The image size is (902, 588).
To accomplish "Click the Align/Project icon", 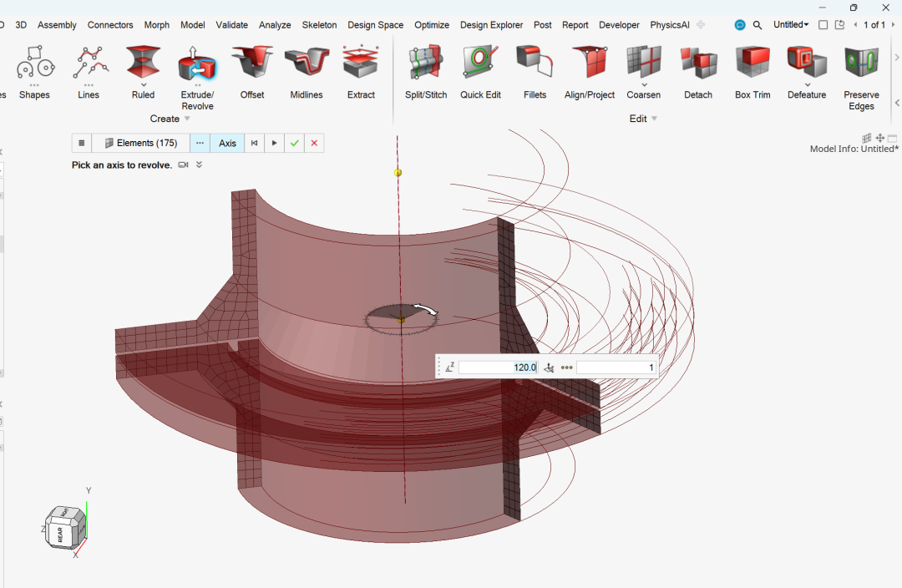I will [x=589, y=65].
